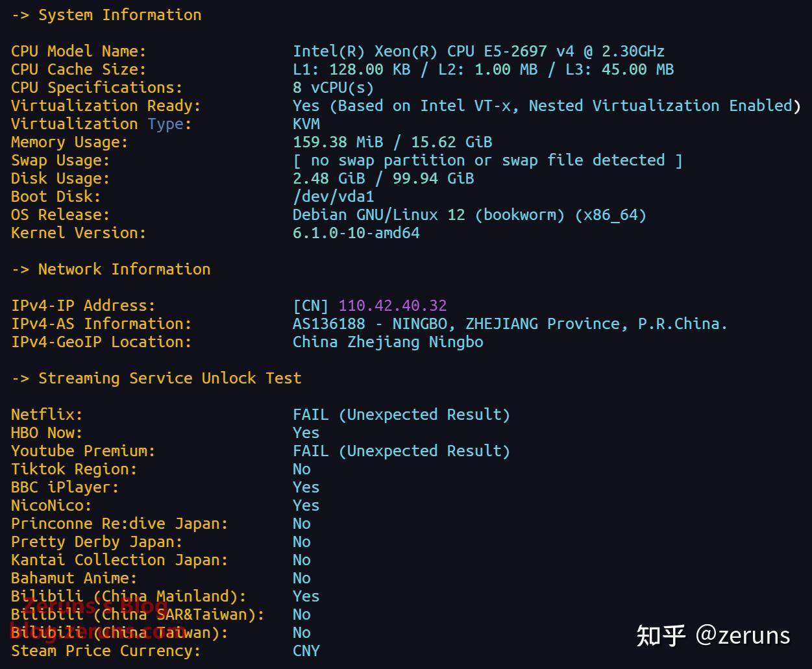The image size is (812, 669).
Task: Click the Disk Usage value
Action: coord(383,178)
